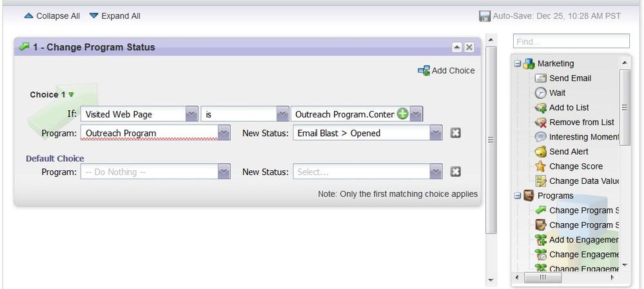Open the Visited Web Page filter dropdown

click(x=191, y=114)
